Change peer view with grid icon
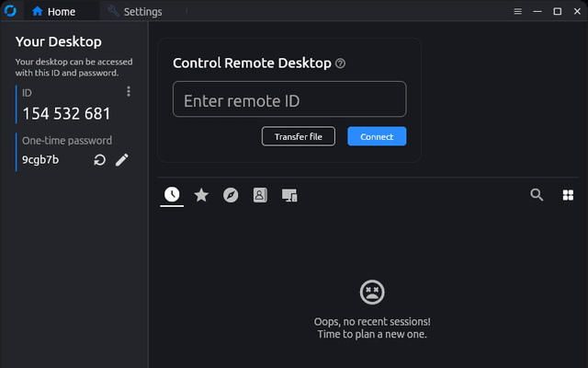The width and height of the screenshot is (588, 368). [568, 195]
